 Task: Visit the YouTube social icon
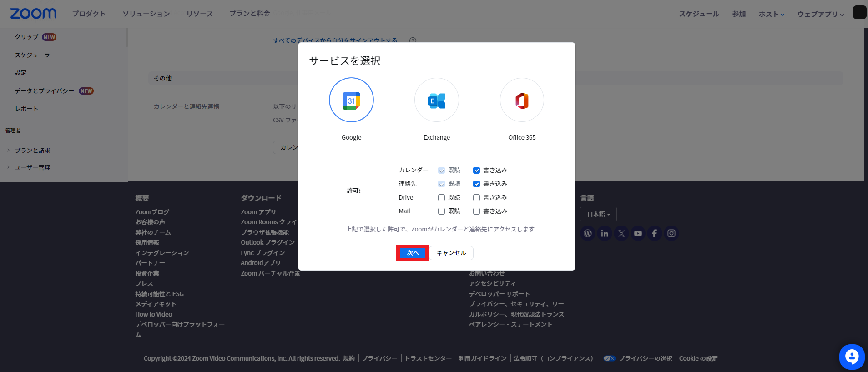click(x=638, y=233)
